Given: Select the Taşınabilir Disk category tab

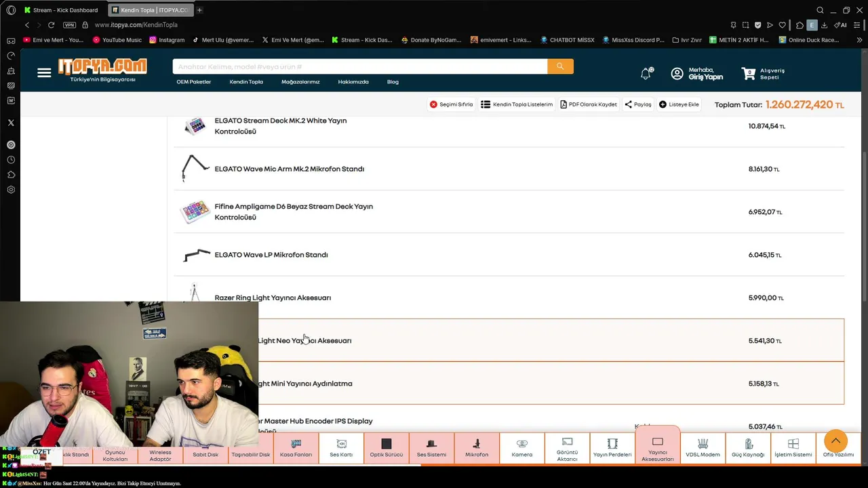Looking at the screenshot, I should click(x=251, y=453).
